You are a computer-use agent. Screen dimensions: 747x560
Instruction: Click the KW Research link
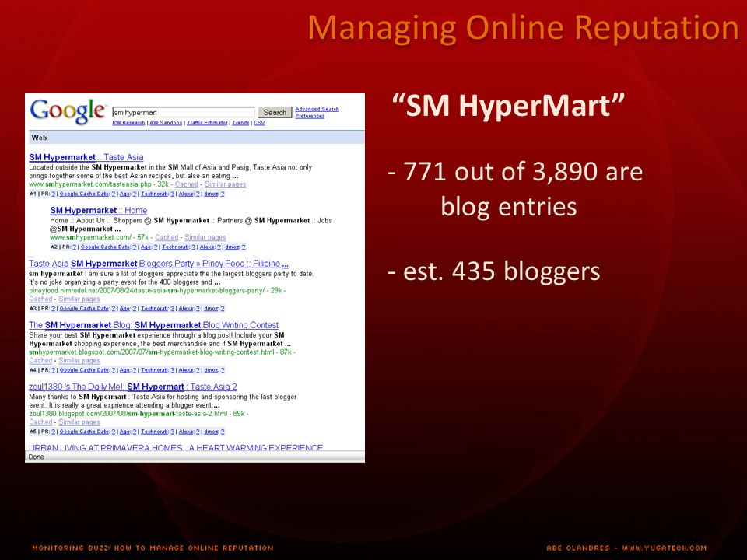click(x=128, y=123)
